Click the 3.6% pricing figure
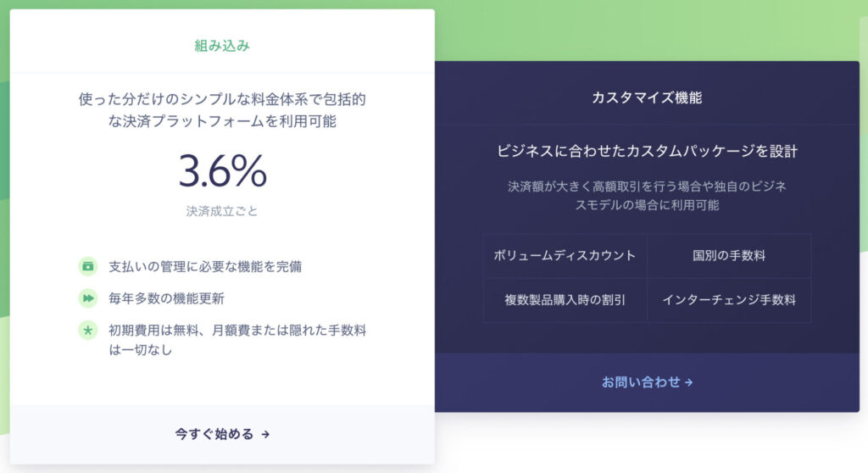The image size is (868, 473). click(223, 170)
